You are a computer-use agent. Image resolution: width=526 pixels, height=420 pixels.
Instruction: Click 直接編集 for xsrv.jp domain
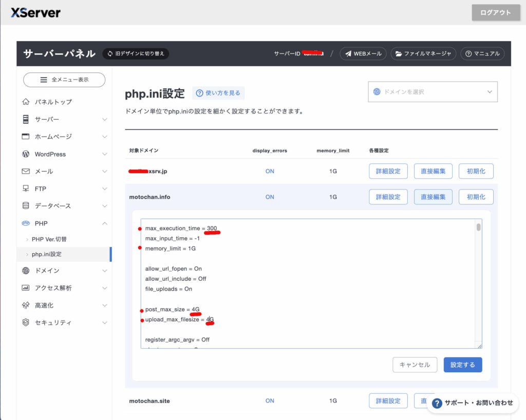click(x=433, y=171)
